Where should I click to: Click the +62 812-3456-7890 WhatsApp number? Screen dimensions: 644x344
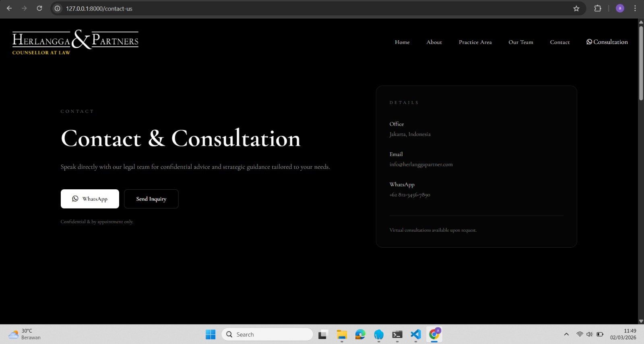410,195
